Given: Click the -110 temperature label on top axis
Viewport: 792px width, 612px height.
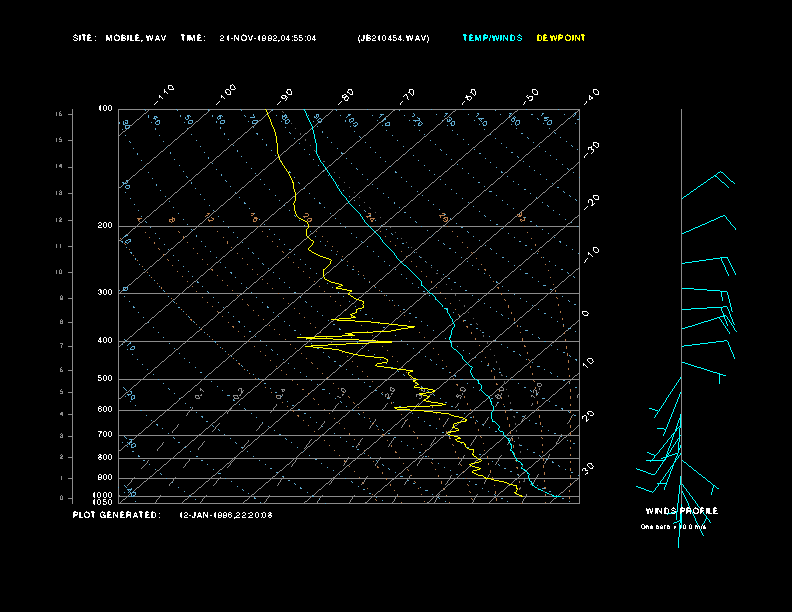Looking at the screenshot, I should click(x=164, y=95).
